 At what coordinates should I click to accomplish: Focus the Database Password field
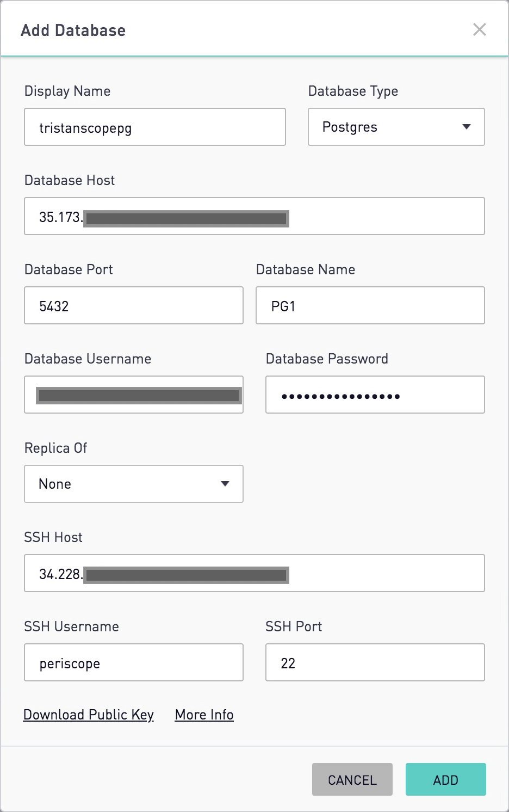click(x=375, y=395)
